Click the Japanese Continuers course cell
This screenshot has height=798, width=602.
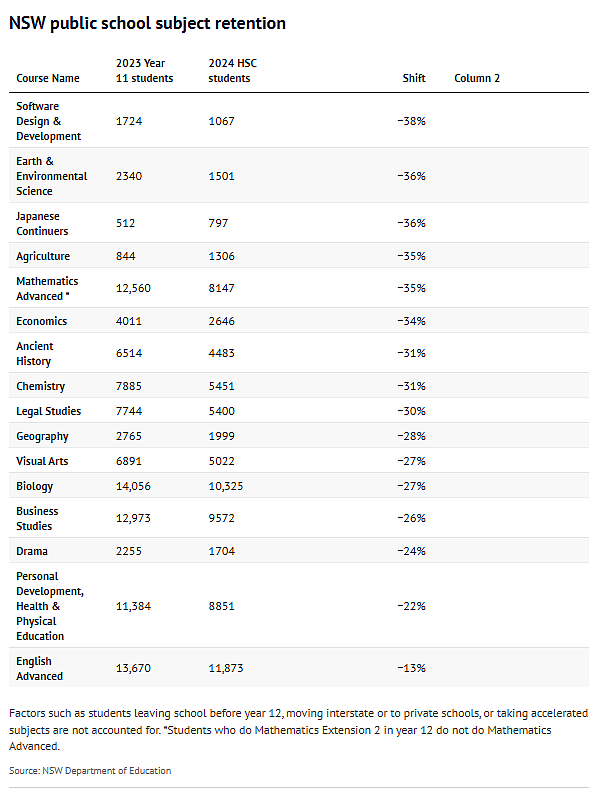pyautogui.click(x=42, y=223)
